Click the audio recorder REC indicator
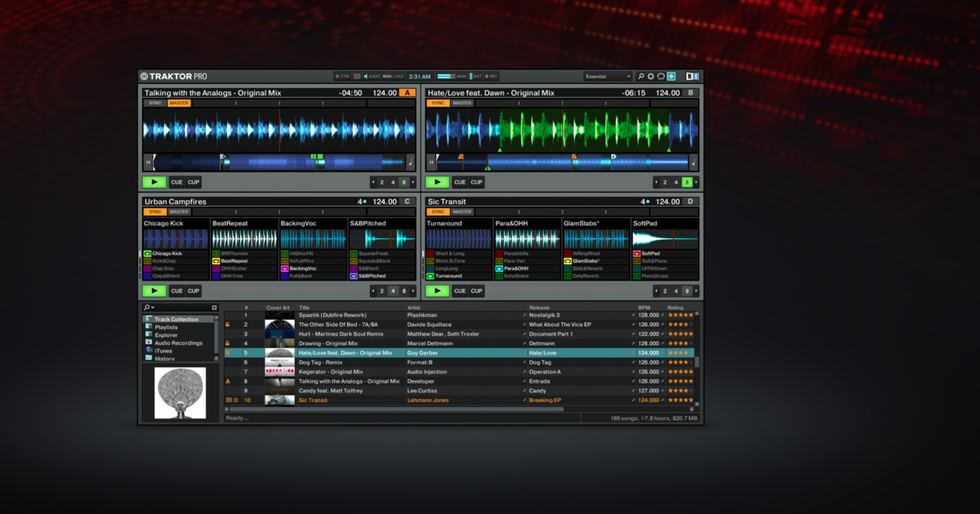 pyautogui.click(x=492, y=77)
